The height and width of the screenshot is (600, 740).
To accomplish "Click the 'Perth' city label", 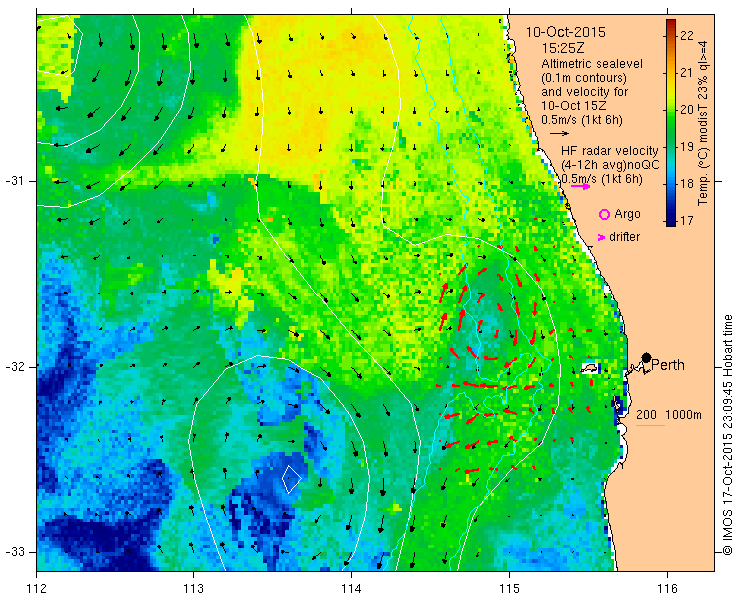I will click(668, 365).
